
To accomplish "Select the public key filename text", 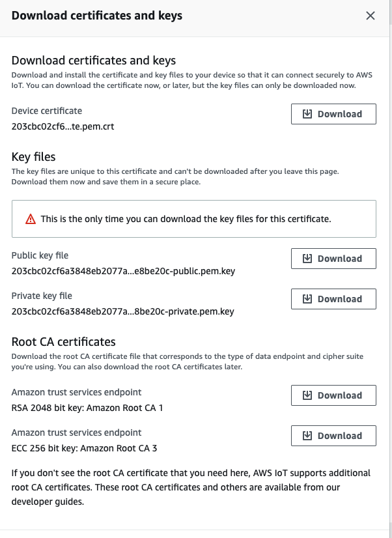I will (123, 271).
